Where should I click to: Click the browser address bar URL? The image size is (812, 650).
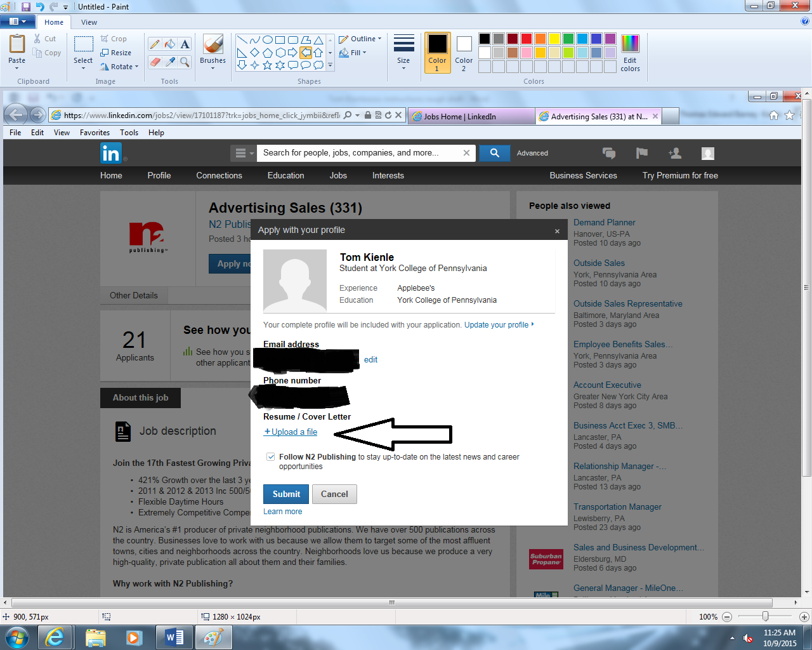202,116
